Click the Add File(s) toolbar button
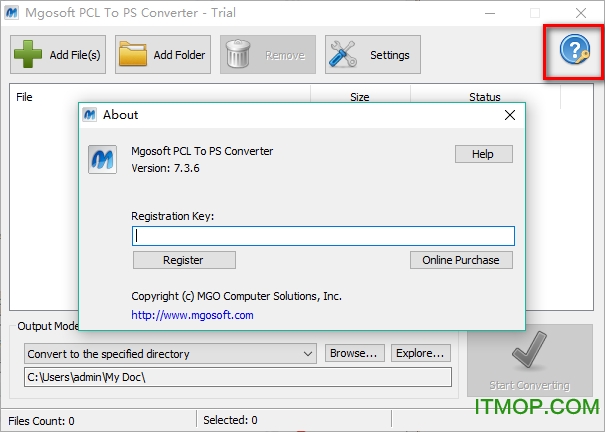 [58, 55]
